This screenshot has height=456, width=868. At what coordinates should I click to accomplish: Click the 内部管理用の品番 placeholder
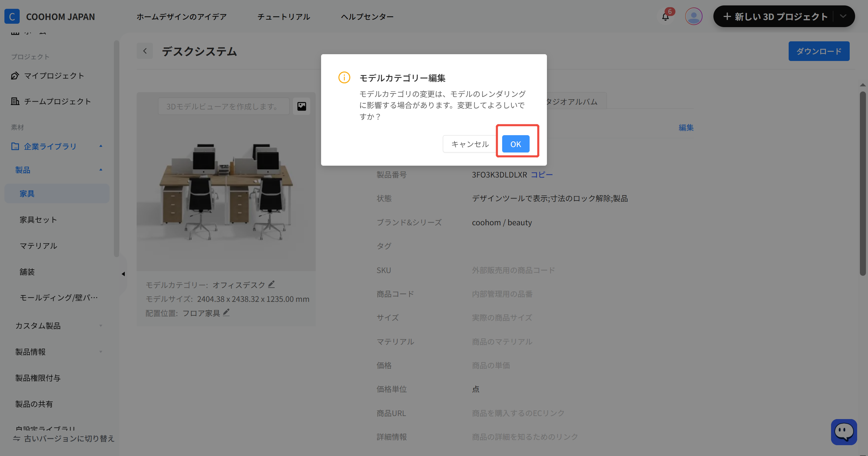(502, 294)
